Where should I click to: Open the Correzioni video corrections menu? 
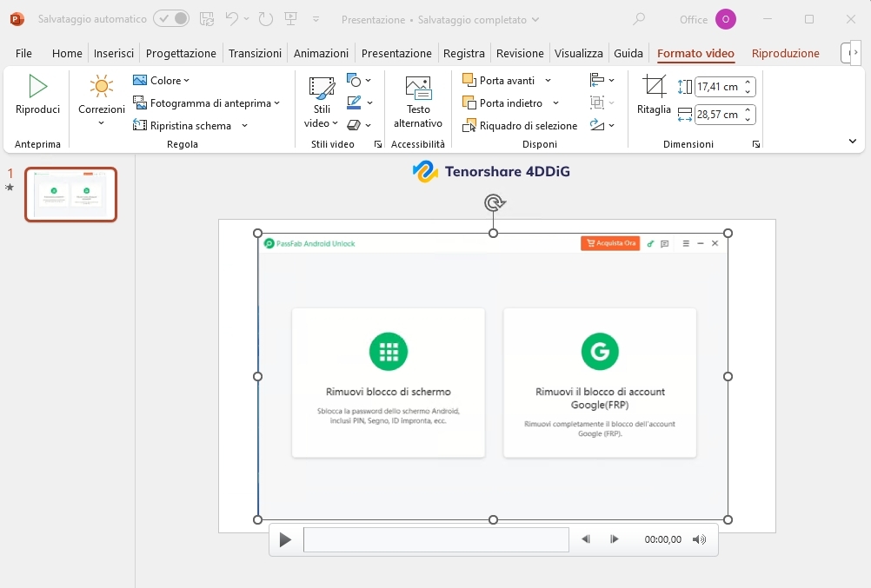(x=102, y=102)
